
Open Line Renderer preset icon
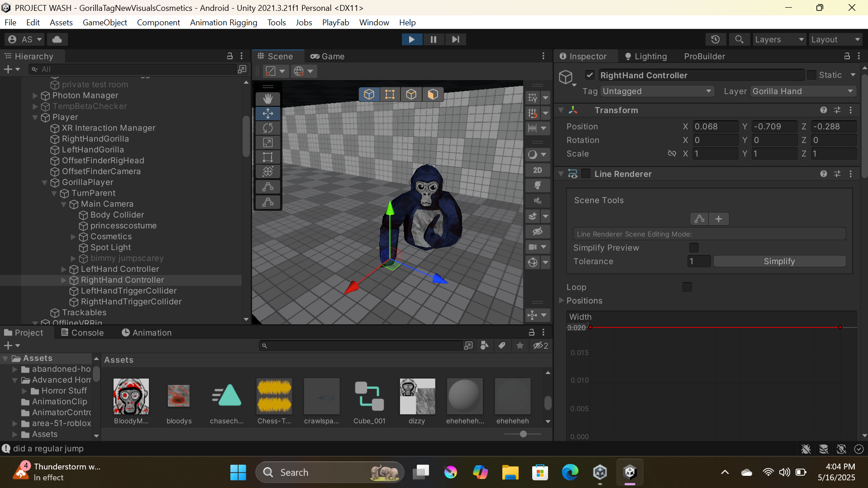837,174
